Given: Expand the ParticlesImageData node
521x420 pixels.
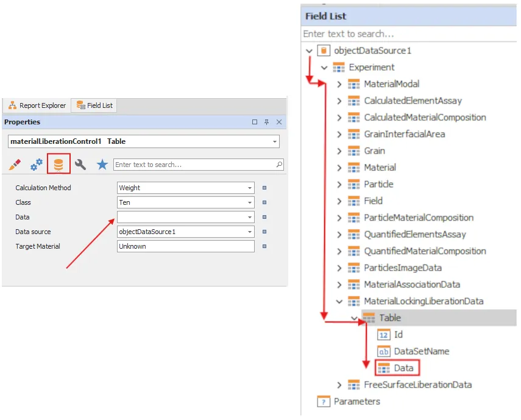Looking at the screenshot, I should pos(339,268).
